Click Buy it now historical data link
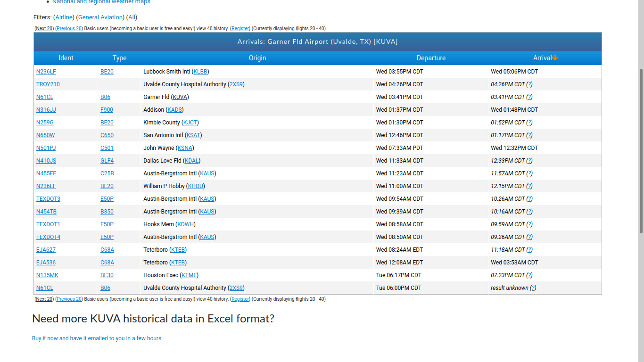The height and width of the screenshot is (362, 644). coord(97,338)
